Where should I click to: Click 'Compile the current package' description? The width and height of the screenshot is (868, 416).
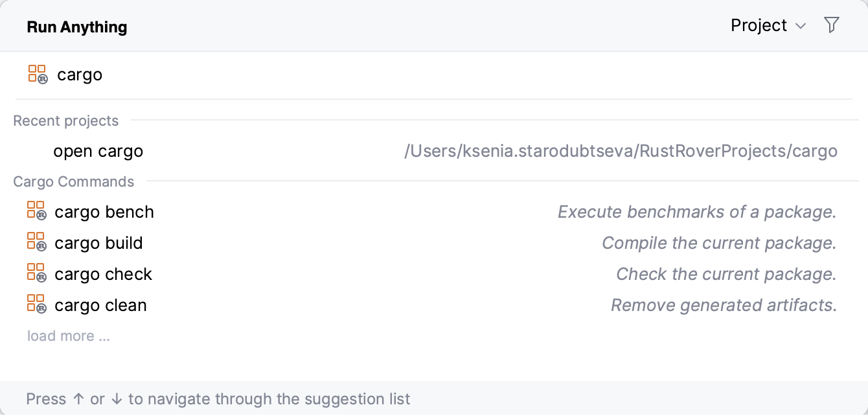click(x=719, y=243)
